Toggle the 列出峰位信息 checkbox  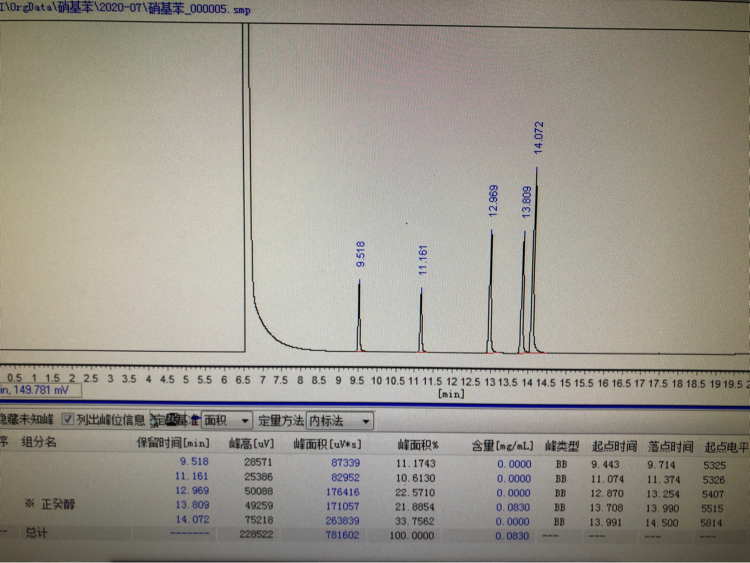click(x=67, y=419)
